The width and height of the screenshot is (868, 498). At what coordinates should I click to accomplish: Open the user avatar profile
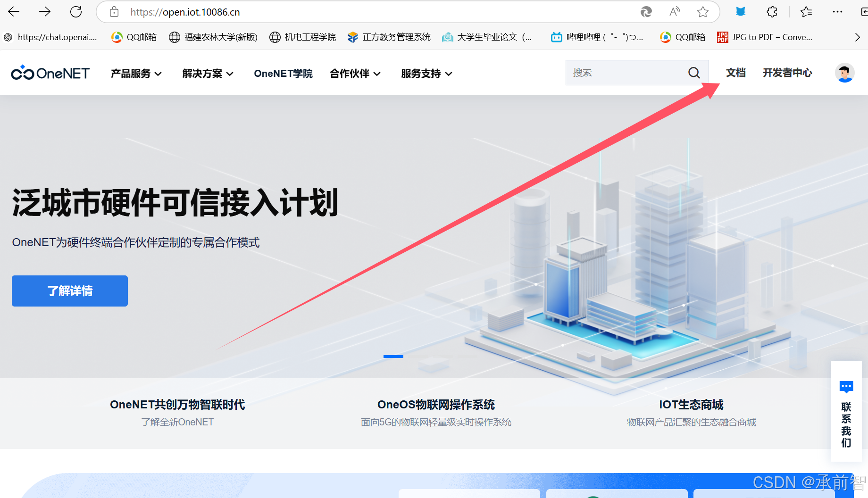point(844,73)
